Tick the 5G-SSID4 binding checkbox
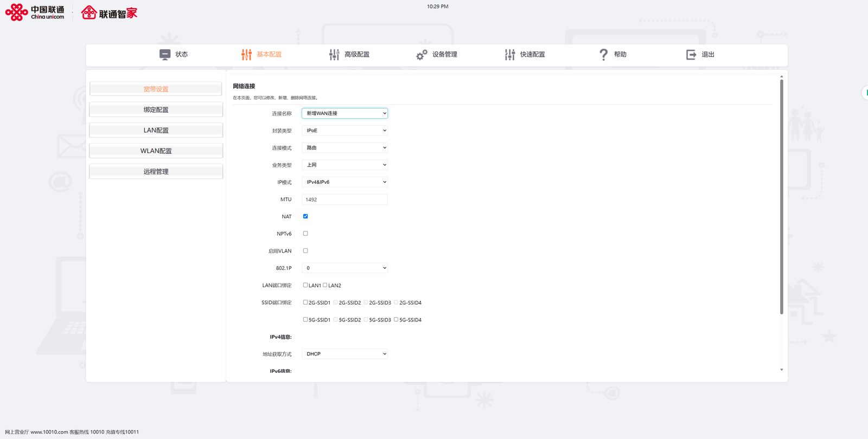The image size is (868, 439). [396, 320]
